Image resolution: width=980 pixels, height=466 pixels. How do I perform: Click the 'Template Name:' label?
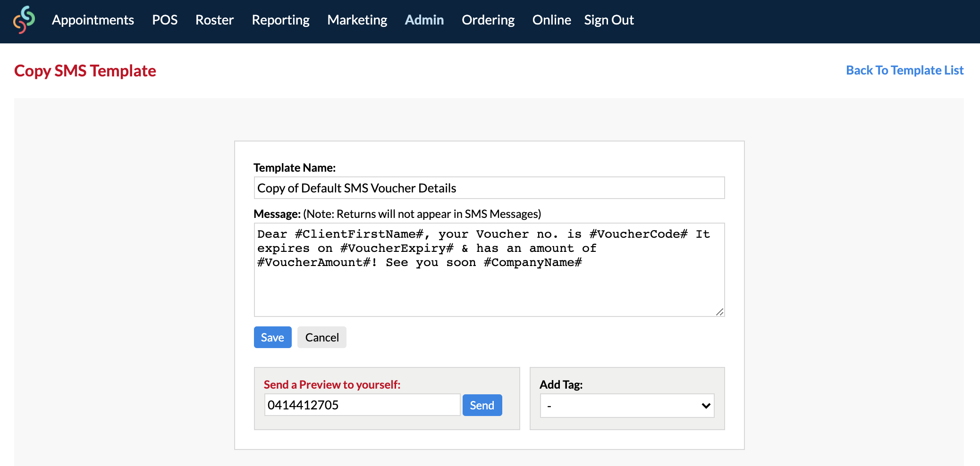[x=295, y=167]
